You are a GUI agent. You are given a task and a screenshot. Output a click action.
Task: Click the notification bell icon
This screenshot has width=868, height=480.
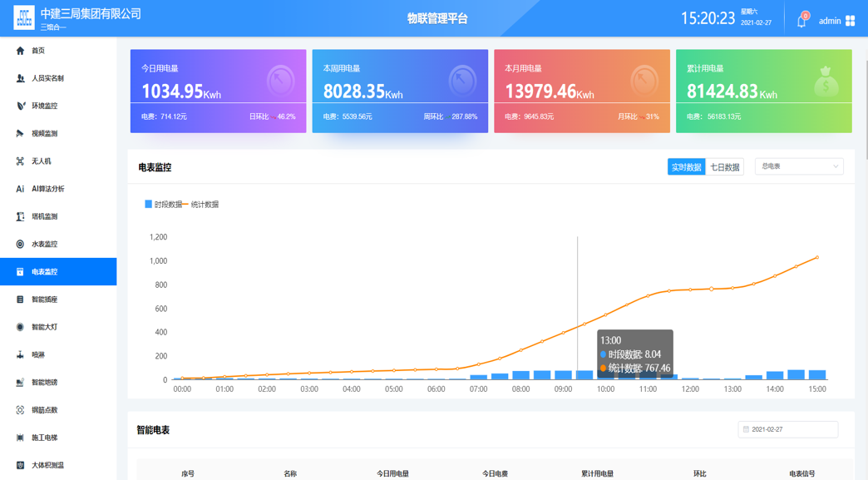coord(801,21)
